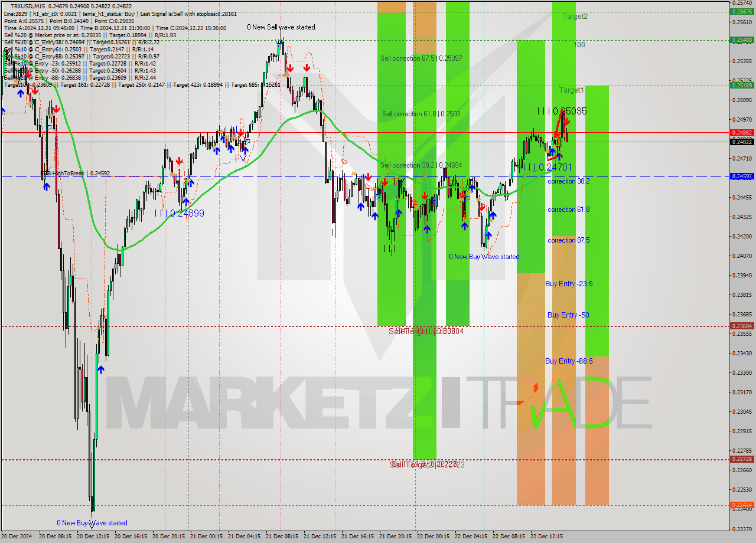Click the '22 Dec 00:15' time label
The height and width of the screenshot is (543, 756).
click(x=434, y=537)
